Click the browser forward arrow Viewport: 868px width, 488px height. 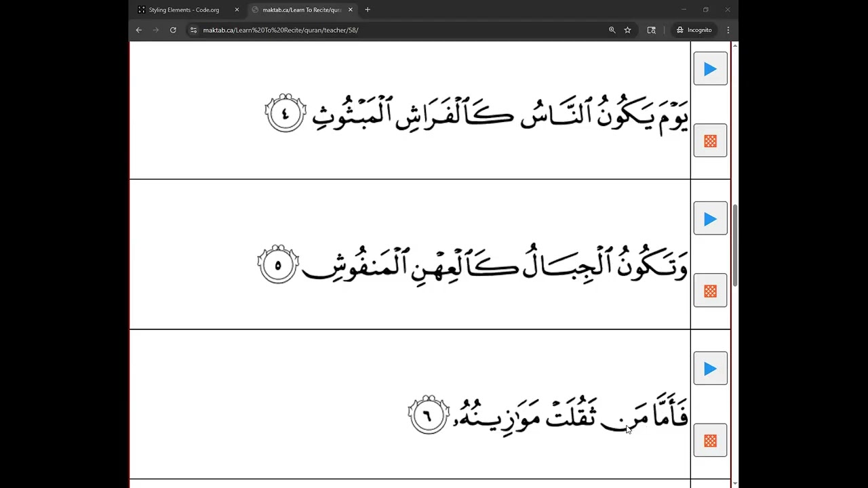(155, 30)
